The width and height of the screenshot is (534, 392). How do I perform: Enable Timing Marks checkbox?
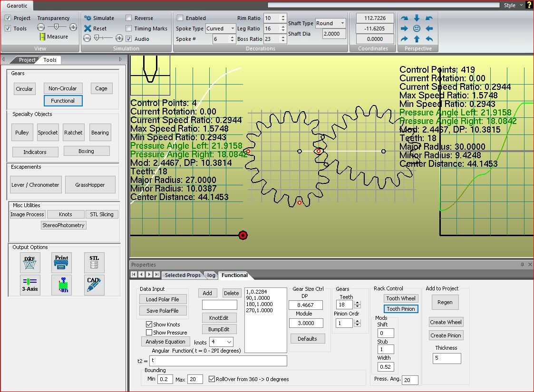[x=128, y=29]
